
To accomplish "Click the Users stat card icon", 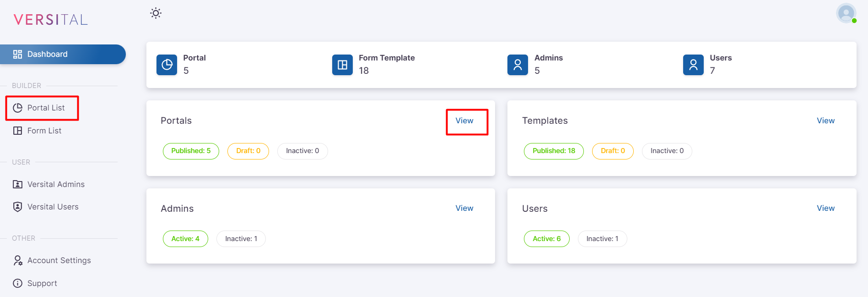I will (x=693, y=65).
